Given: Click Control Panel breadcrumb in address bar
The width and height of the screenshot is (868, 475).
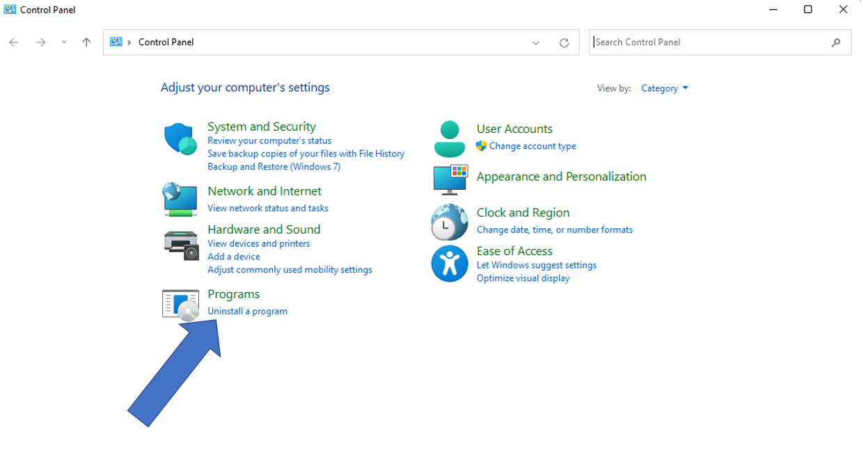Looking at the screenshot, I should (x=166, y=42).
